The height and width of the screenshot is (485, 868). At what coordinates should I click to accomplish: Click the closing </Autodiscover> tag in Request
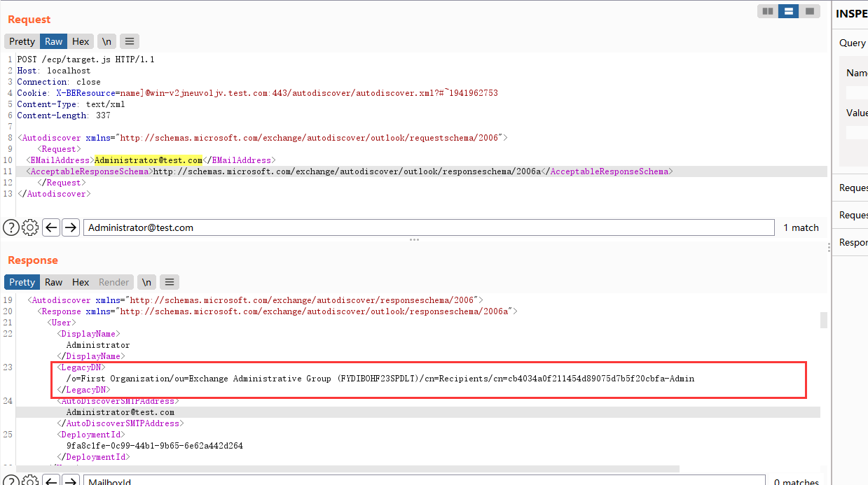54,194
